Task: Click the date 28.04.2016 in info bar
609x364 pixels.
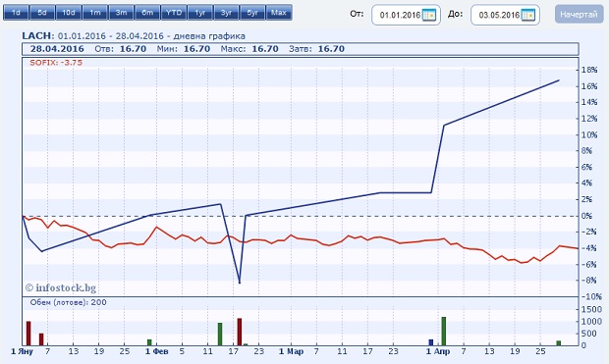Action: tap(57, 49)
